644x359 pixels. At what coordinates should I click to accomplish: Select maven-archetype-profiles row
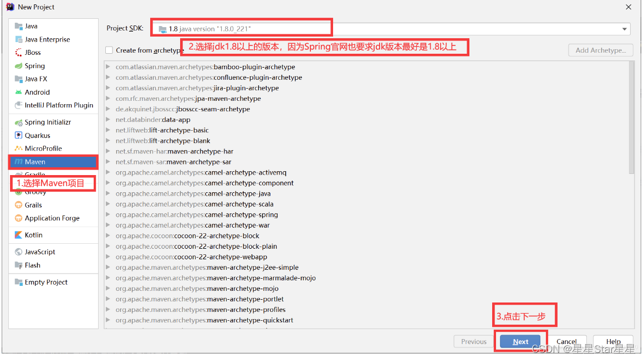(x=366, y=310)
